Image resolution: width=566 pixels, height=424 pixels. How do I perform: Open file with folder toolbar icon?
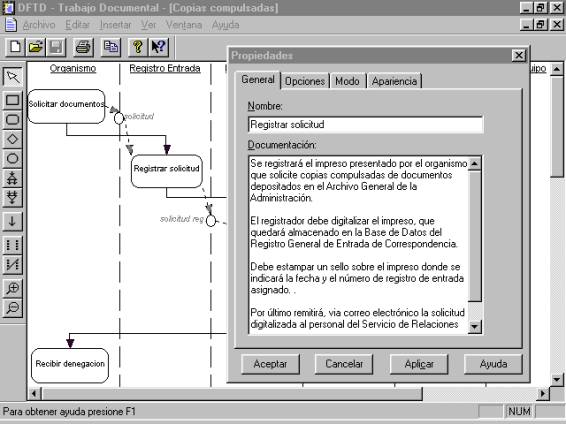click(36, 47)
